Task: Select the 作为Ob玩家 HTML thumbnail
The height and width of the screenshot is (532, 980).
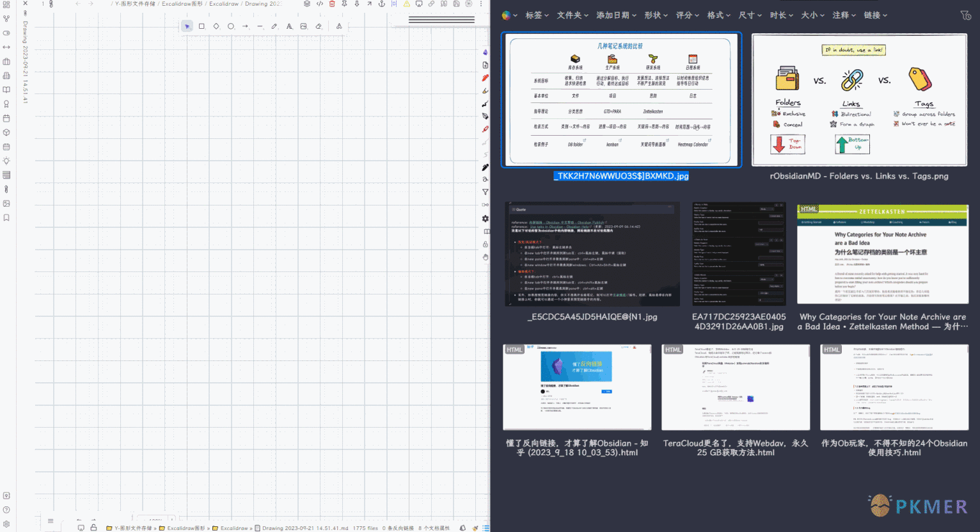Action: pos(894,387)
